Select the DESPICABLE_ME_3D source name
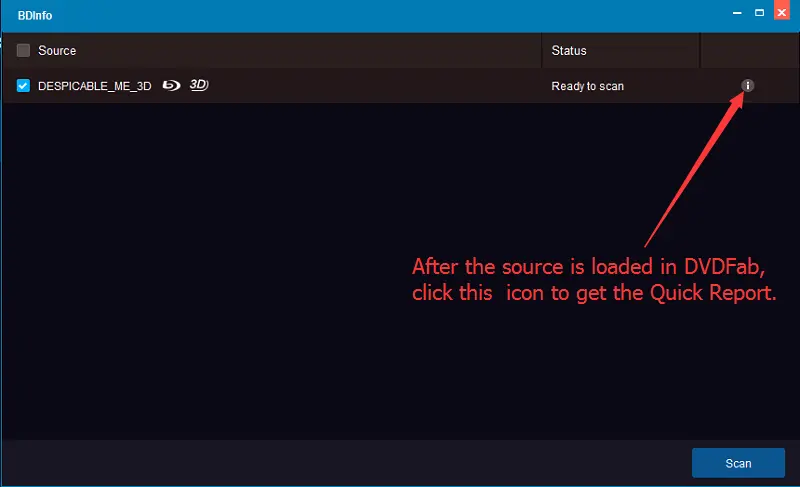Image resolution: width=800 pixels, height=487 pixels. coord(94,86)
